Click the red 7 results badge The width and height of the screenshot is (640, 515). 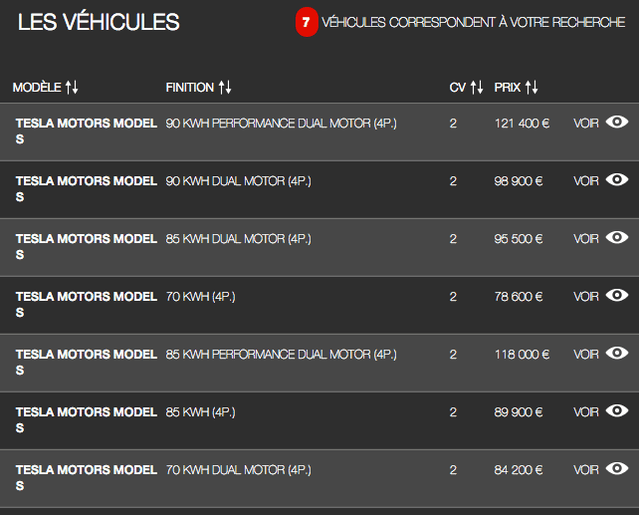point(306,22)
